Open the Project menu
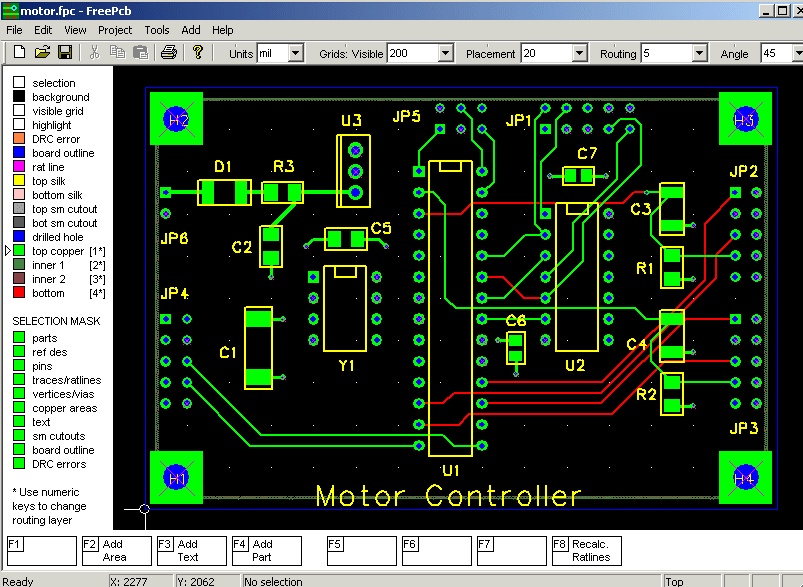Viewport: 803px width, 587px height. pyautogui.click(x=115, y=30)
